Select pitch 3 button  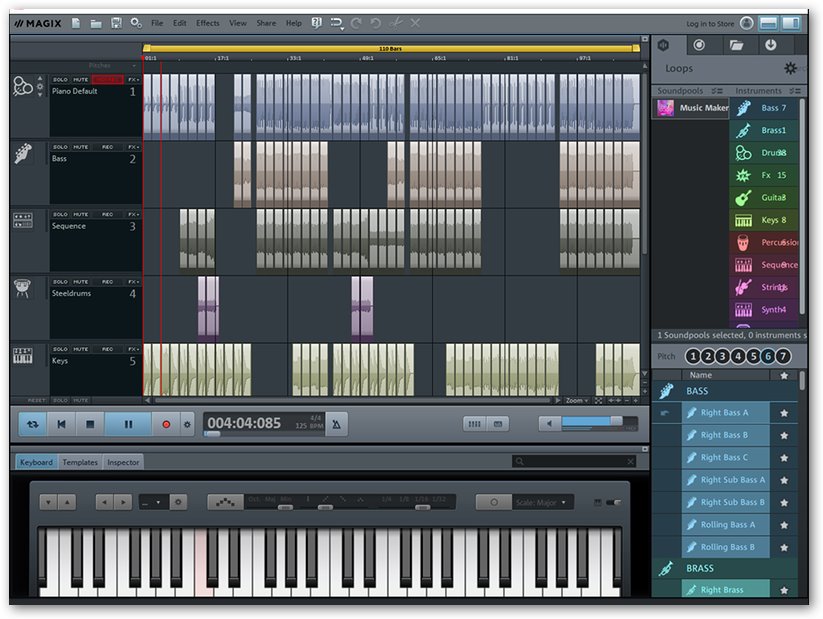click(723, 356)
